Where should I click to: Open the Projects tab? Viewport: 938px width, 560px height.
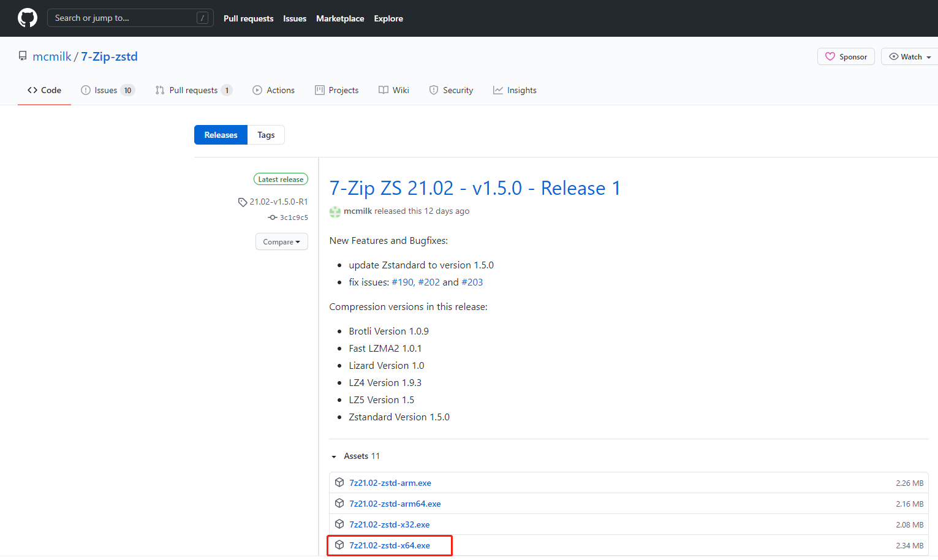coord(336,90)
